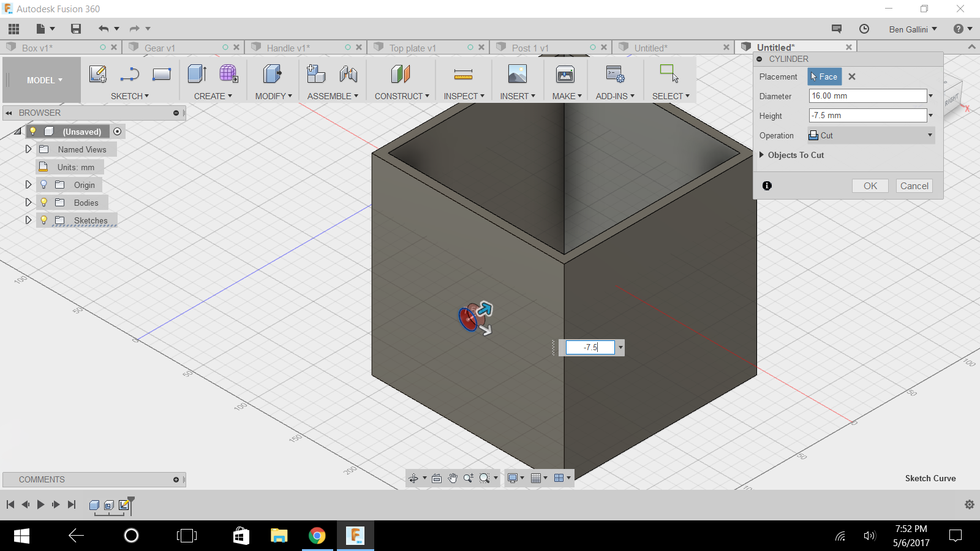Open the data panel grid icon
Image resolution: width=980 pixels, height=551 pixels.
tap(13, 29)
